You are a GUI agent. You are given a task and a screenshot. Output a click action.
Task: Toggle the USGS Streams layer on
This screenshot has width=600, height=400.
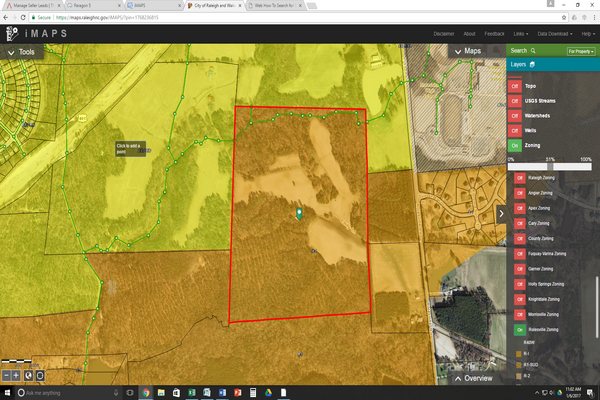(516, 102)
